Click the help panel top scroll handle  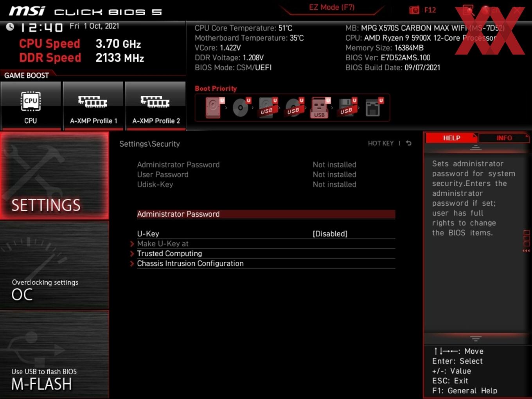click(x=476, y=147)
